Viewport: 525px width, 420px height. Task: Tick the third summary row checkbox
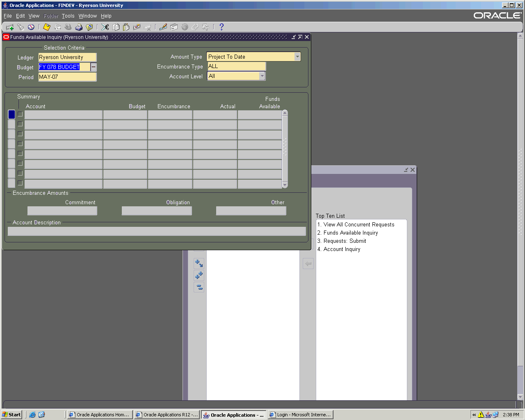pyautogui.click(x=20, y=134)
